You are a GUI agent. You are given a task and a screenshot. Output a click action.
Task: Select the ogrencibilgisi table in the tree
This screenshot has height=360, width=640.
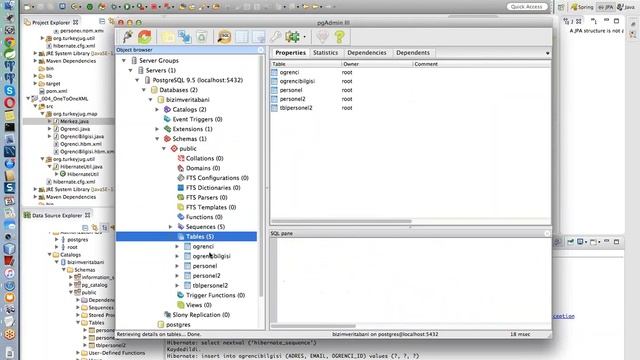coord(211,256)
